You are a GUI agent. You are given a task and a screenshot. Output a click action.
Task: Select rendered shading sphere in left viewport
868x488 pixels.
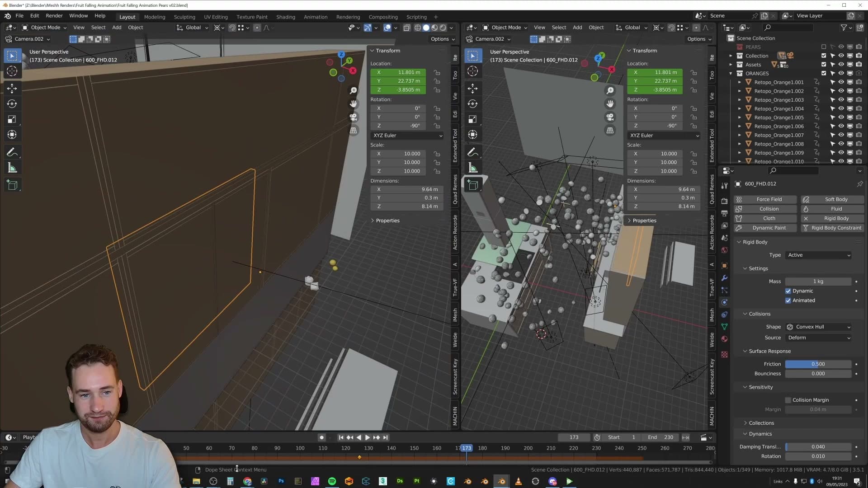(443, 28)
